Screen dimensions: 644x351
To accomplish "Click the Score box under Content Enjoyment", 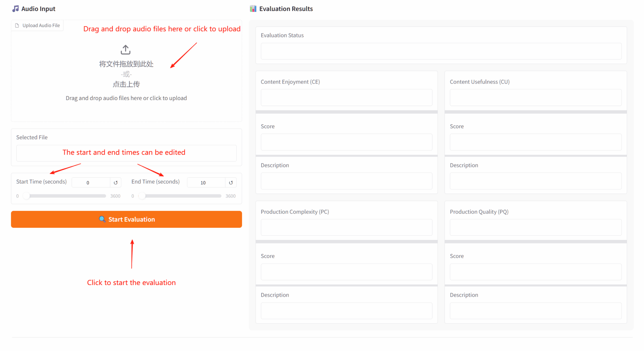I will coord(346,142).
